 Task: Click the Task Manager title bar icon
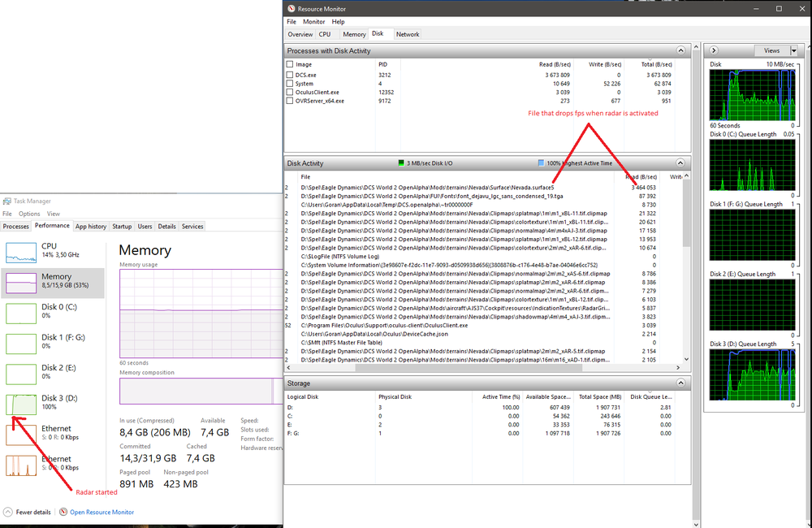[6, 201]
